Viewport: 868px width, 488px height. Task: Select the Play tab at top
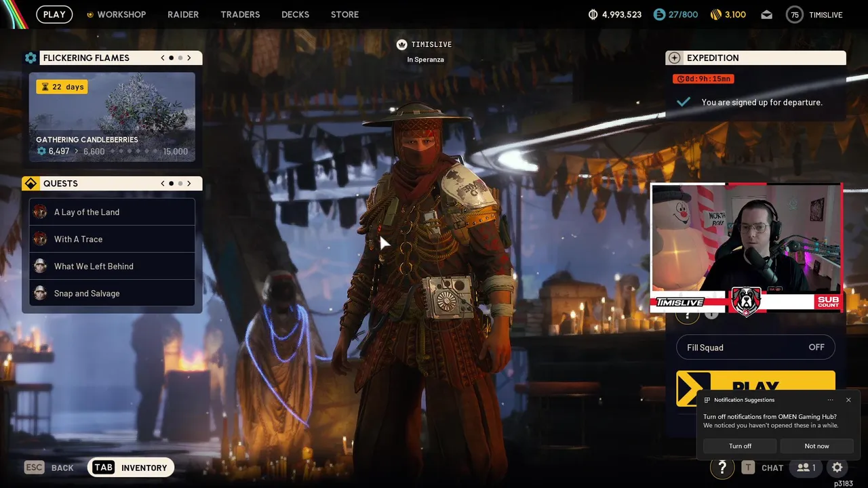pyautogui.click(x=54, y=14)
